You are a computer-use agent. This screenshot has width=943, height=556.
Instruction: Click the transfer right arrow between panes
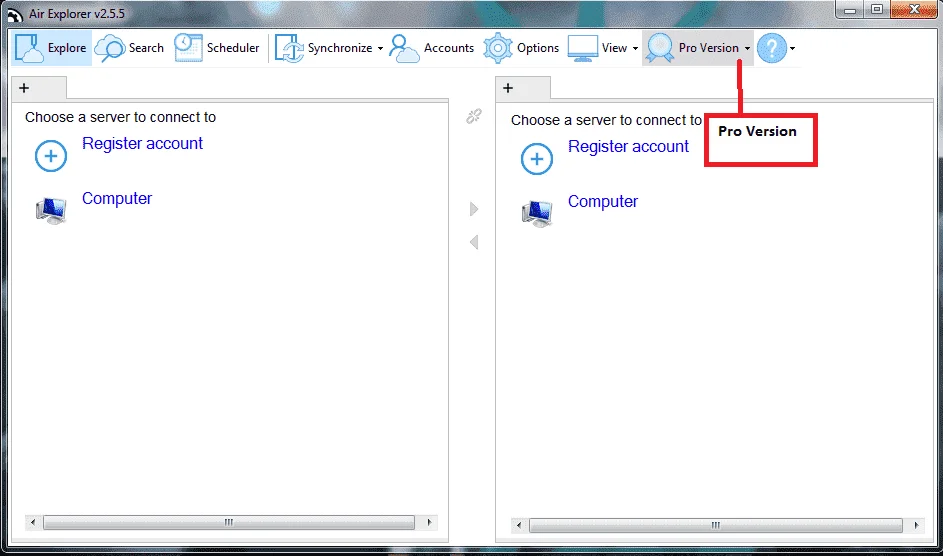[474, 209]
